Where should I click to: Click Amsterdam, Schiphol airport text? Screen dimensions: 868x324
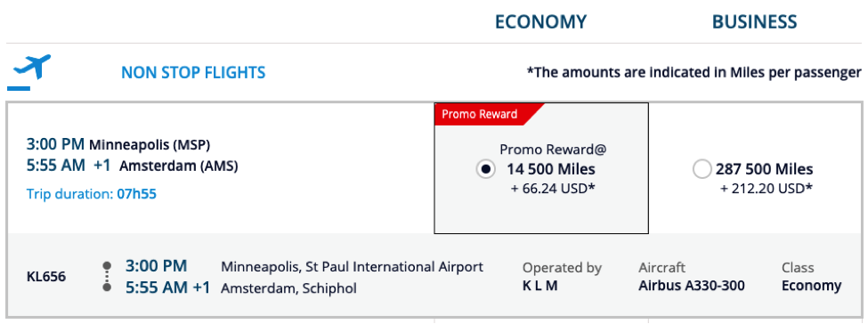[x=289, y=288]
